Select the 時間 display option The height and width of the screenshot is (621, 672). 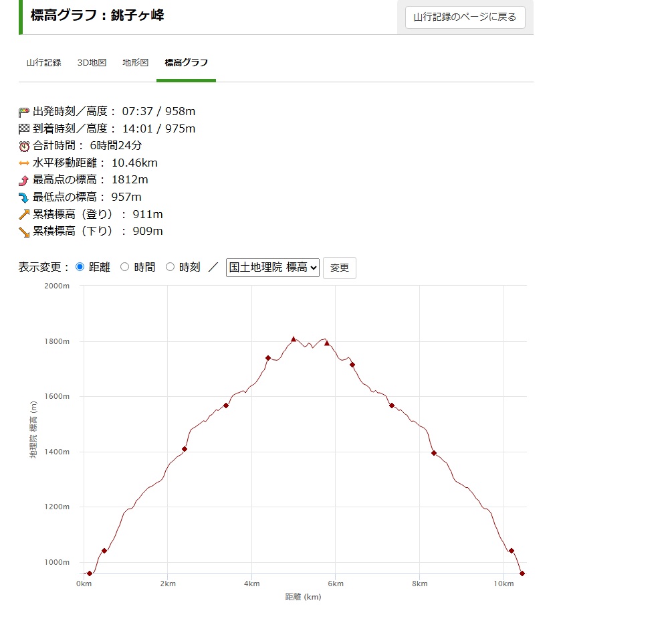coord(125,267)
